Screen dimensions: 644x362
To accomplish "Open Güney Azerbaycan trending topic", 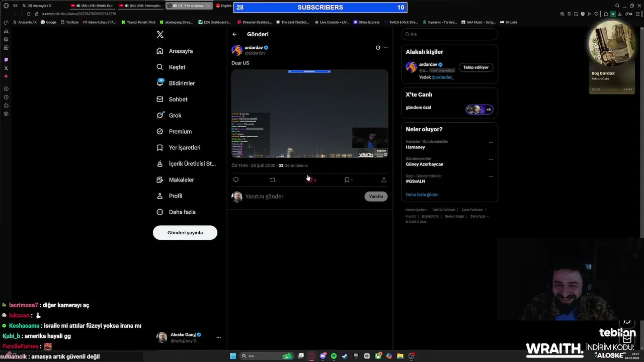I will pos(425,164).
